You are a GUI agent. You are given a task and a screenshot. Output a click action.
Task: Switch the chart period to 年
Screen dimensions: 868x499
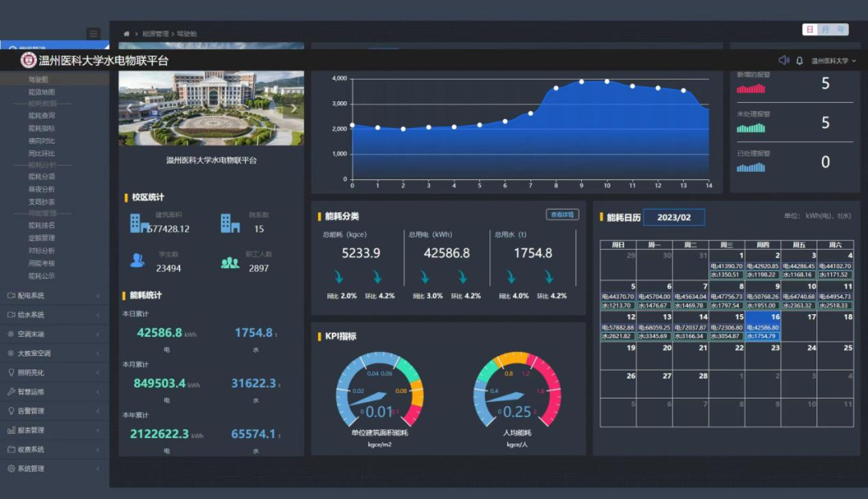pyautogui.click(x=841, y=29)
